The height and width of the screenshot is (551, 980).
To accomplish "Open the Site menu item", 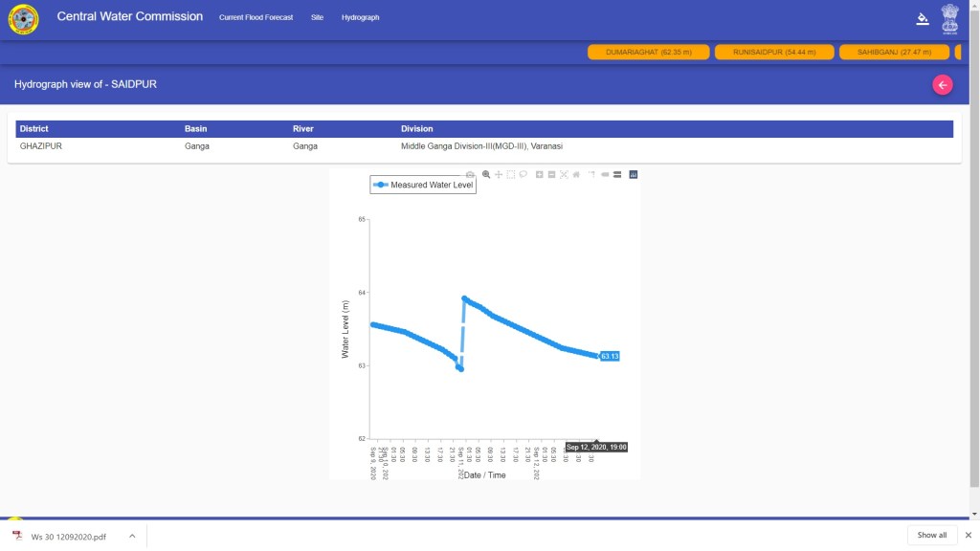I will click(317, 17).
